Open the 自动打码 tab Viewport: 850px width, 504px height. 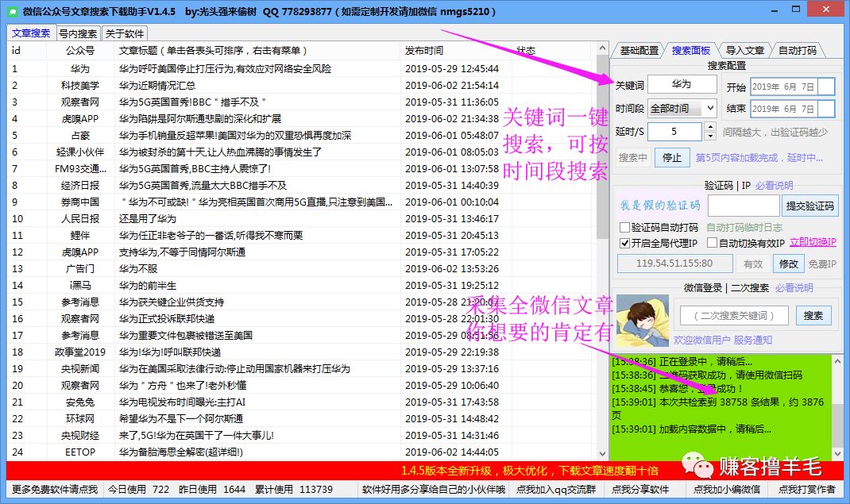pyautogui.click(x=798, y=50)
